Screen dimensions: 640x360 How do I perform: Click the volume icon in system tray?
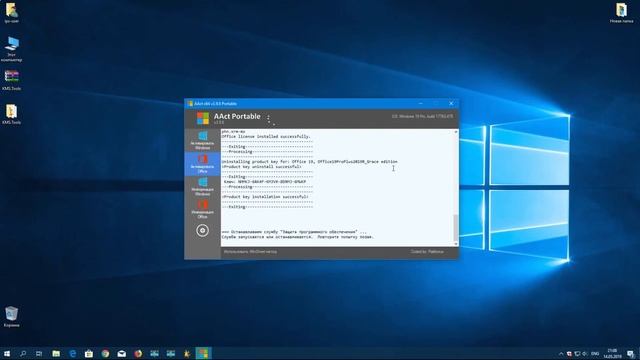click(585, 353)
